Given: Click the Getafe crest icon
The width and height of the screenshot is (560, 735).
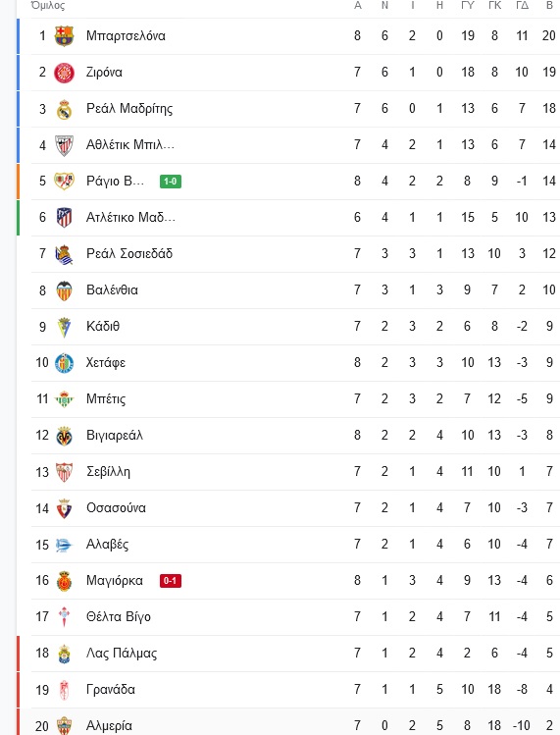Looking at the screenshot, I should coord(64,363).
